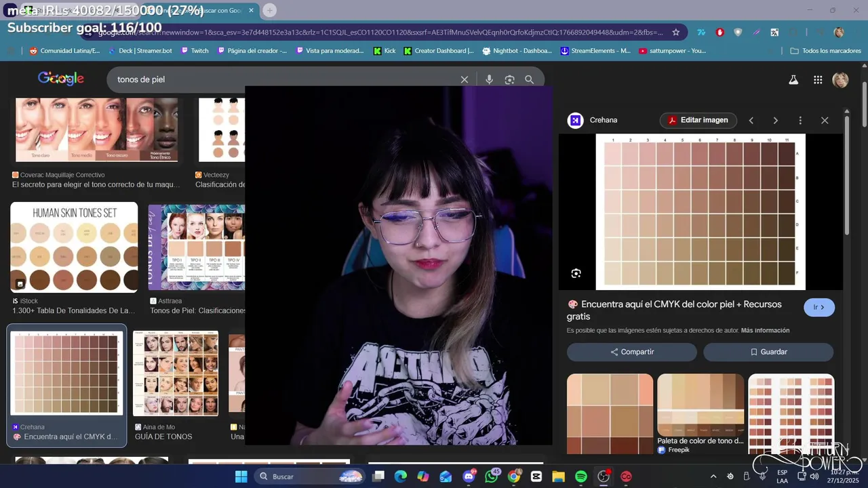Image resolution: width=868 pixels, height=488 pixels.
Task: Open 'Encuentra aquí el CMYK del color piel' title
Action: pyautogui.click(x=674, y=310)
